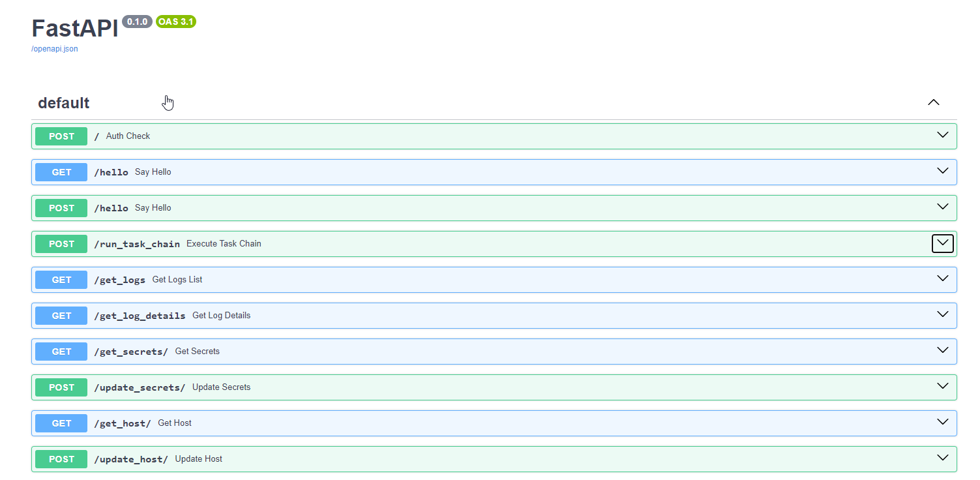The height and width of the screenshot is (480, 980).
Task: Select the GET badge next to /get_logs
Action: pos(61,279)
